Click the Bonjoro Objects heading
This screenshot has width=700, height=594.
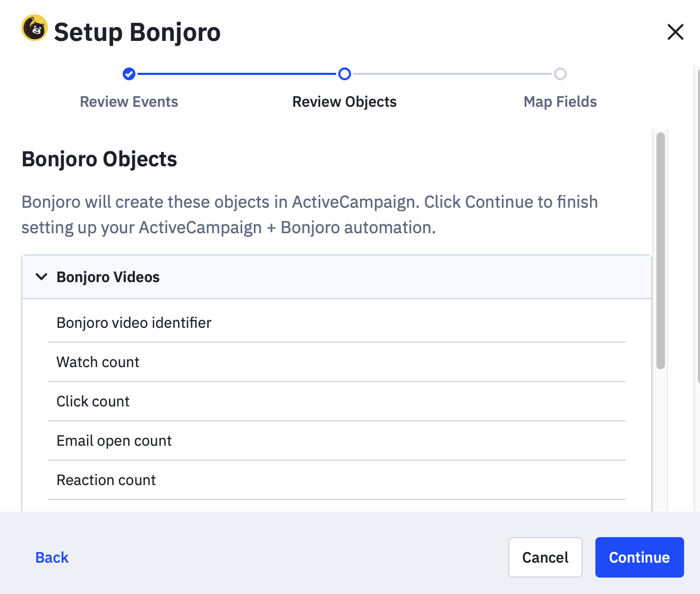click(x=99, y=159)
